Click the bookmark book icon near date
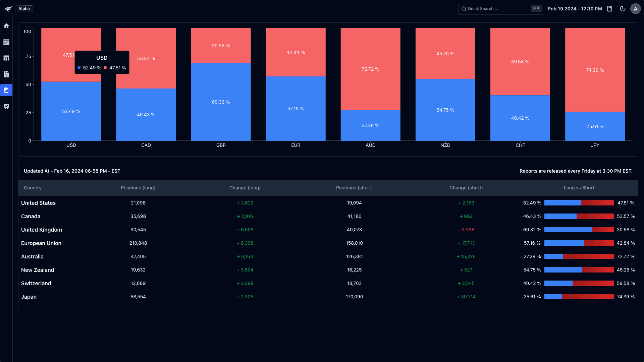The height and width of the screenshot is (362, 644). click(609, 9)
